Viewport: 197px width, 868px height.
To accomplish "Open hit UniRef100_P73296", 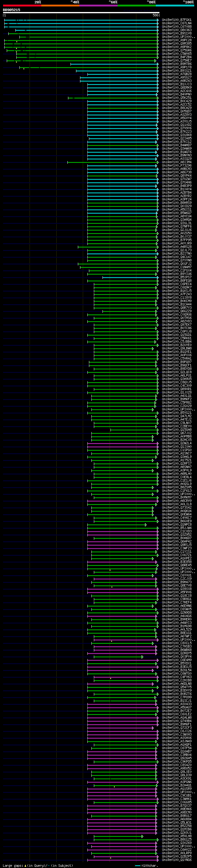I will (x=177, y=165).
